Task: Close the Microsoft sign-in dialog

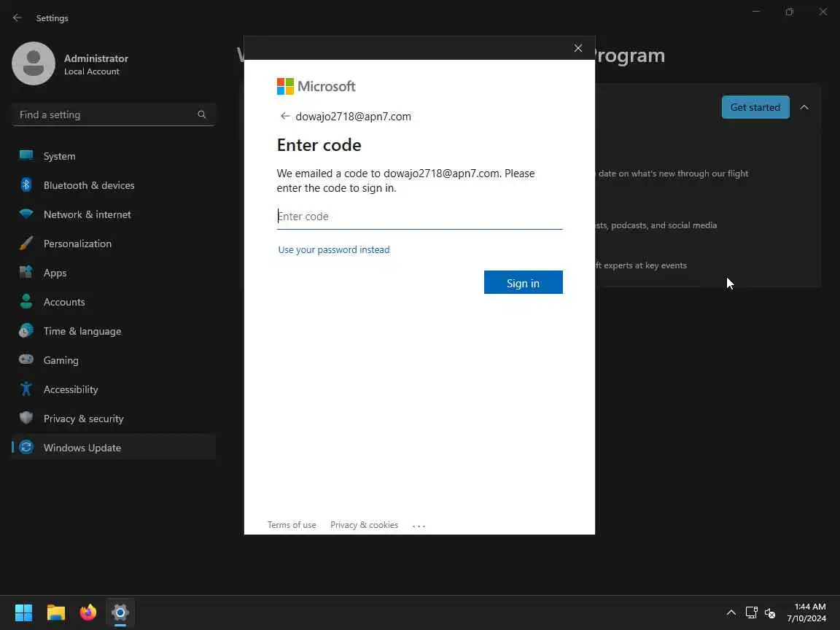Action: click(x=578, y=48)
